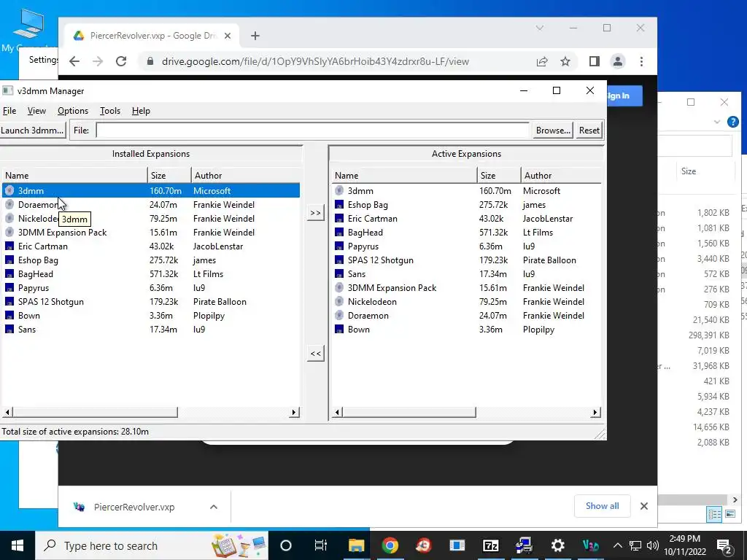Click the 3DMM Expansion Pack disc icon in Installed list
Viewport: 747px width, 560px height.
pos(9,233)
